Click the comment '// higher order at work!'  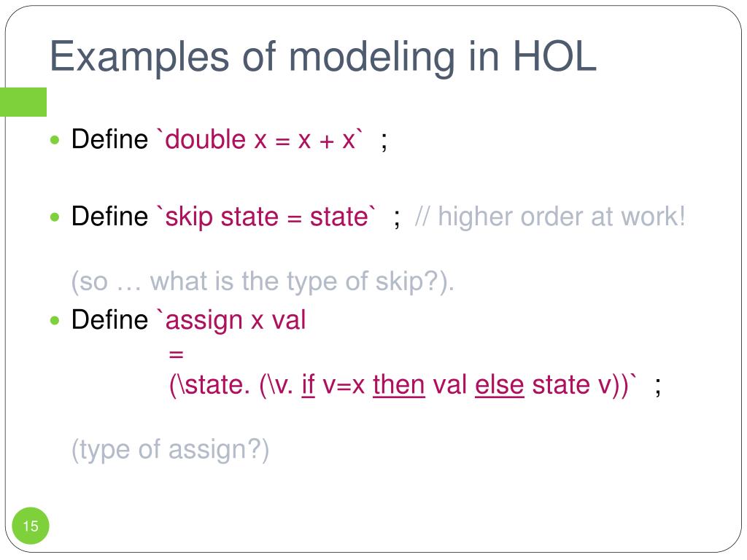click(550, 217)
